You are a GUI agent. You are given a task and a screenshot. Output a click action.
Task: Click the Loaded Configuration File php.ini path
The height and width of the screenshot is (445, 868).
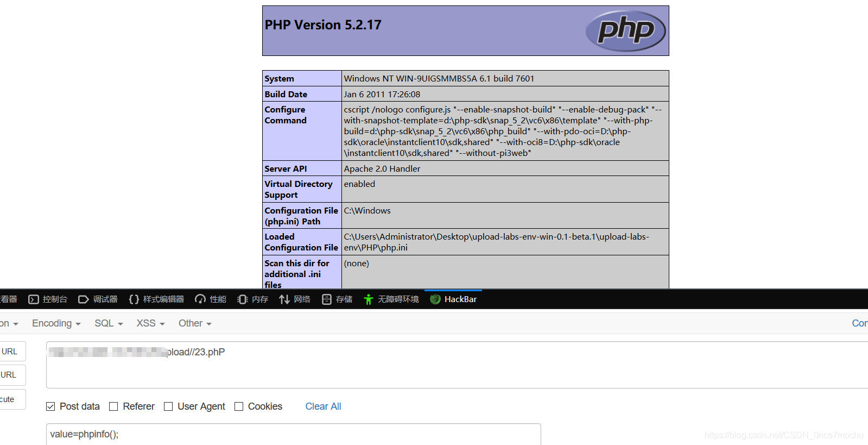pyautogui.click(x=496, y=242)
